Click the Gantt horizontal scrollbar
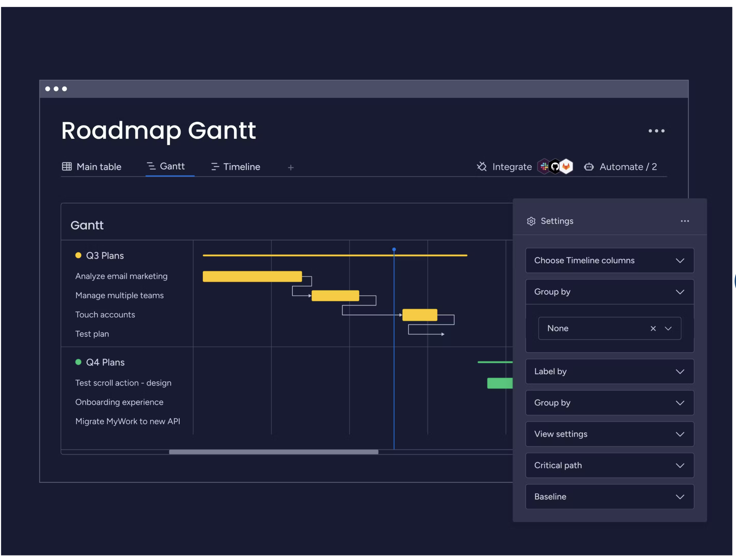The width and height of the screenshot is (736, 560). click(273, 452)
